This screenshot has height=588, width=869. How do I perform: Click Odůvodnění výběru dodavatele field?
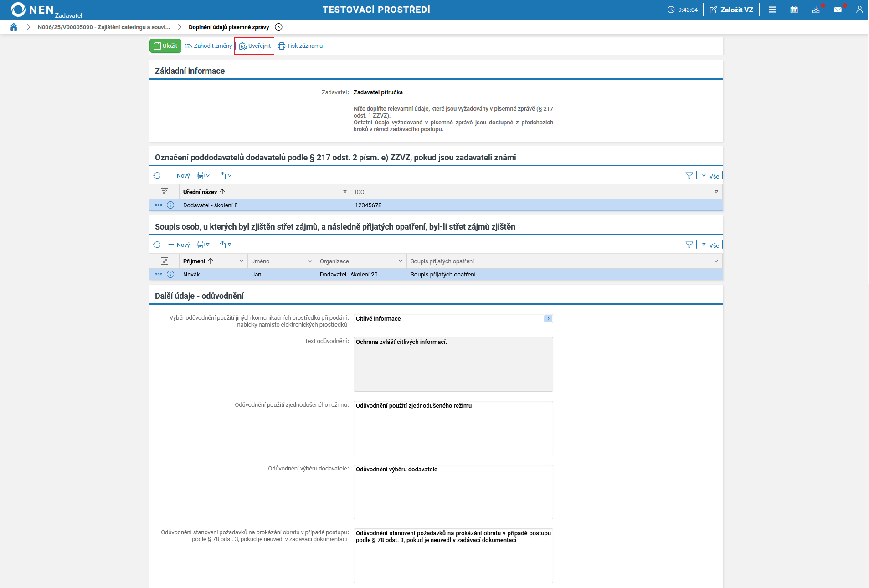click(453, 492)
